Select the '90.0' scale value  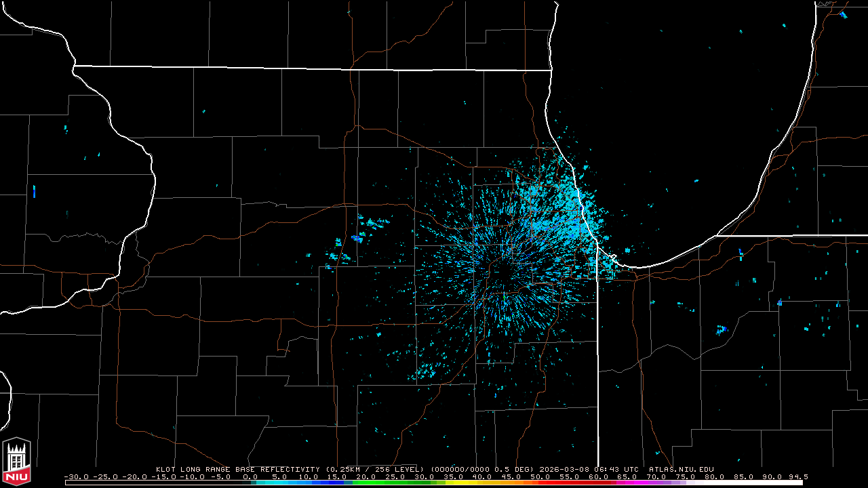[x=772, y=476]
